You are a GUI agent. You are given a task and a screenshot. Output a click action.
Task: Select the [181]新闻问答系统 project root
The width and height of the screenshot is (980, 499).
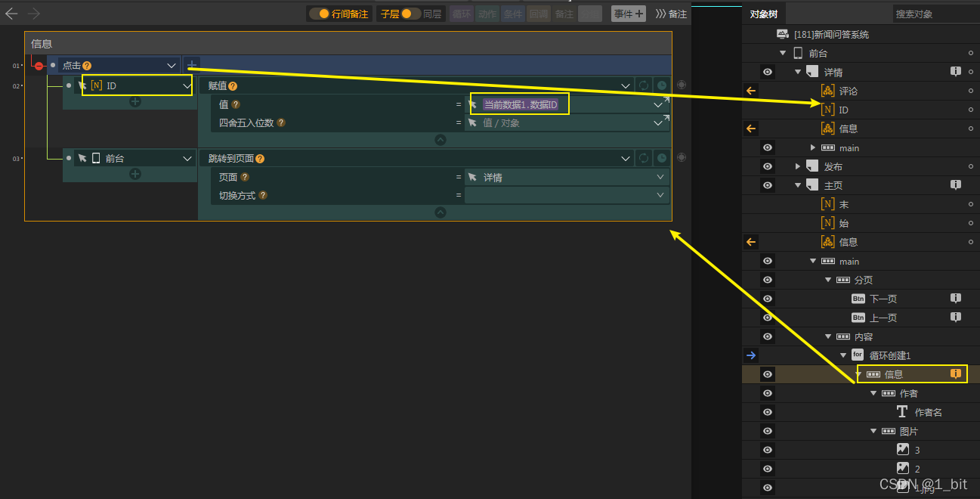[831, 34]
